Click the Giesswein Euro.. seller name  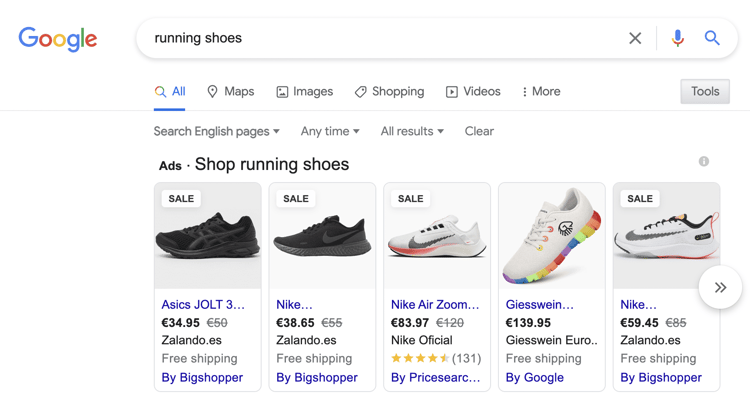551,340
